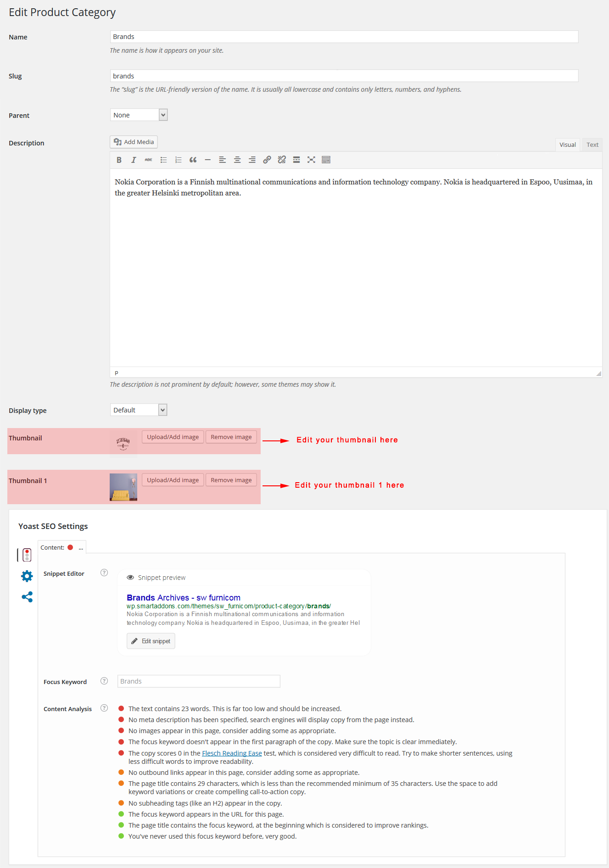This screenshot has width=609, height=868.
Task: Open the Parent dropdown set to None
Action: point(139,115)
